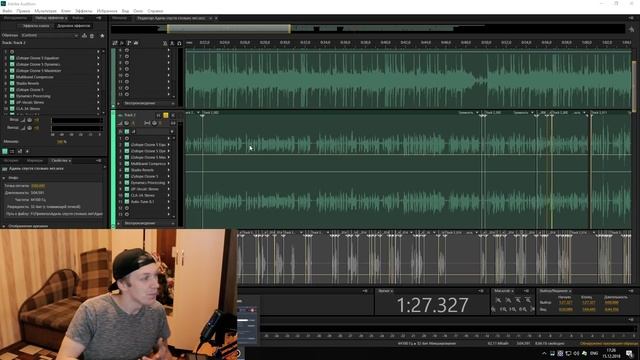Viewport: 640px width, 360px height.
Task: Open the rack preset (Custom) dropdown
Action: pos(50,36)
